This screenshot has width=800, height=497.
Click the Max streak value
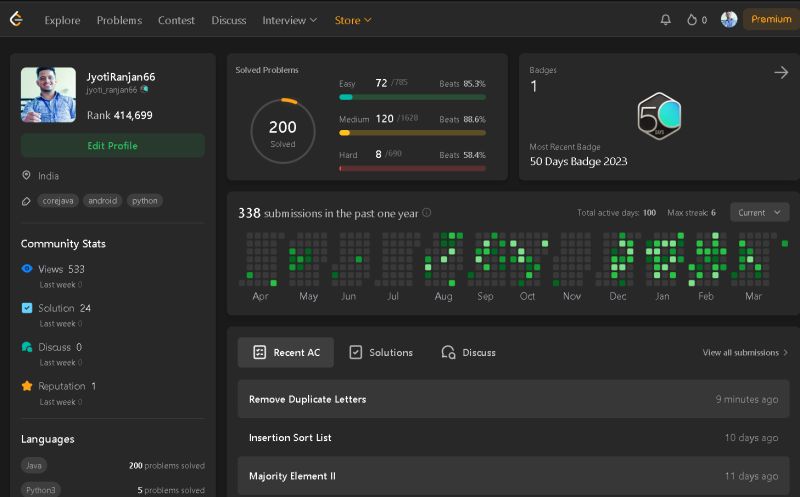point(713,213)
